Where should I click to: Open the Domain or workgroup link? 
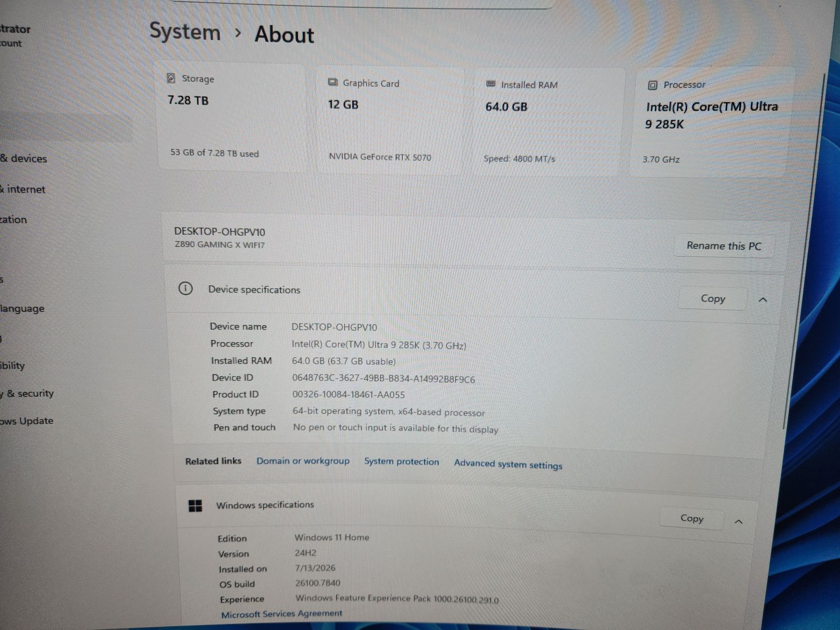(x=303, y=460)
